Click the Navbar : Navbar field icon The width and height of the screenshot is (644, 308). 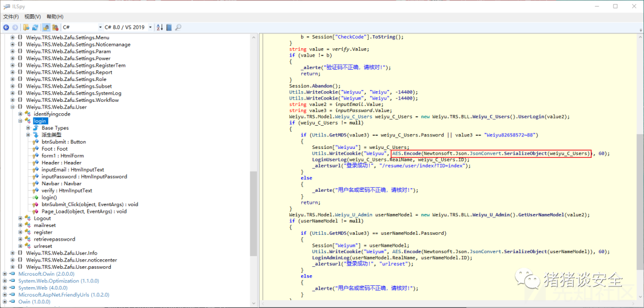pos(35,183)
